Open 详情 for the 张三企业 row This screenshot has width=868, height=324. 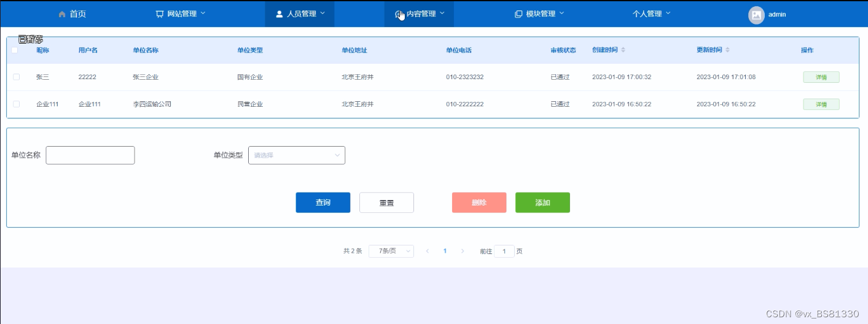point(821,77)
